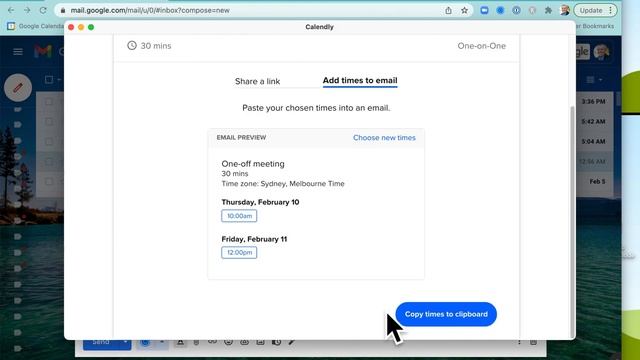Go back in the browser
640x360 pixels.
click(x=11, y=10)
